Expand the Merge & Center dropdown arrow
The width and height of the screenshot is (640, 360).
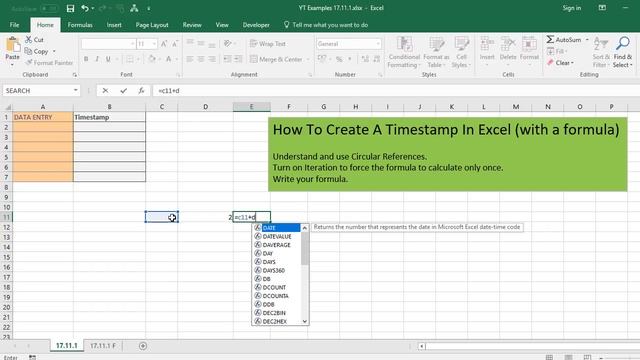point(308,60)
